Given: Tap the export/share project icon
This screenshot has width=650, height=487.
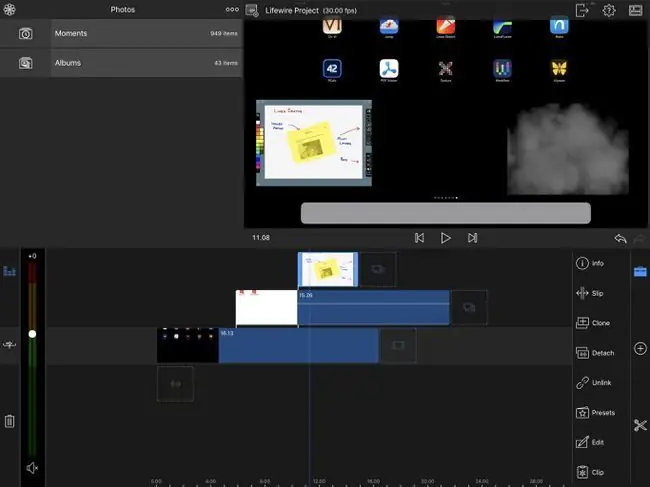Looking at the screenshot, I should point(582,10).
